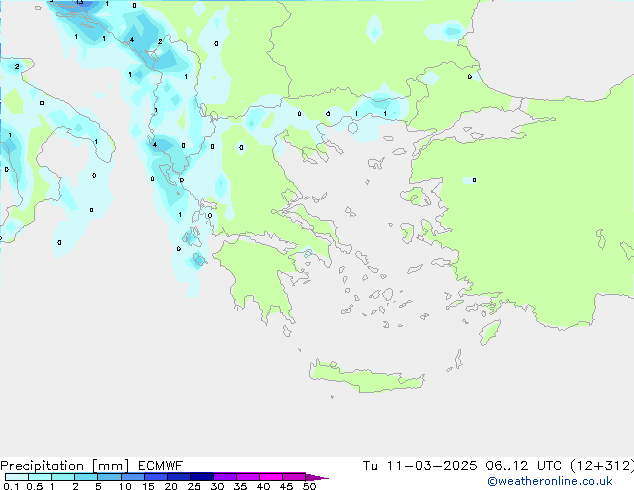Viewport: 634px width, 490px height.
Task: Click the legend value "50"
Action: (x=309, y=486)
